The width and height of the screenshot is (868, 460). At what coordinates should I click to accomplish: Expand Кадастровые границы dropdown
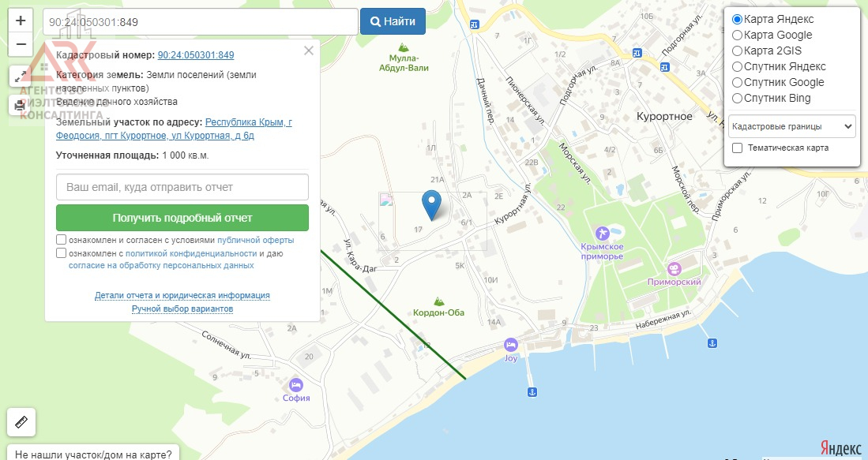[792, 126]
